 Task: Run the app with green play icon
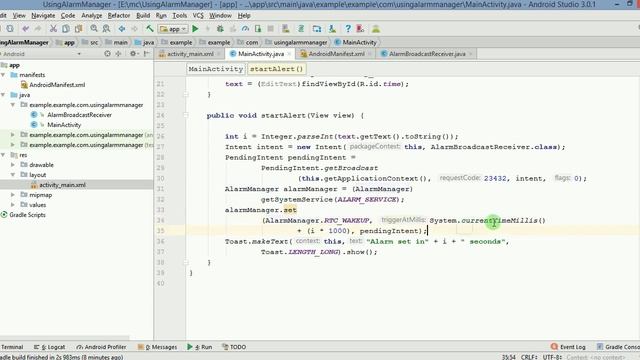click(196, 29)
